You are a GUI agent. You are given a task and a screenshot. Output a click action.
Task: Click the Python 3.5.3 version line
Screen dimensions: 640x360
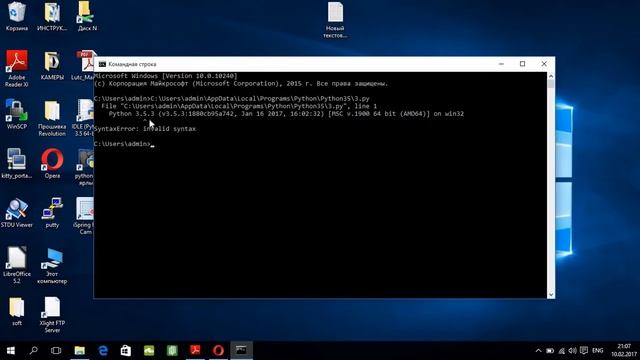(286, 114)
